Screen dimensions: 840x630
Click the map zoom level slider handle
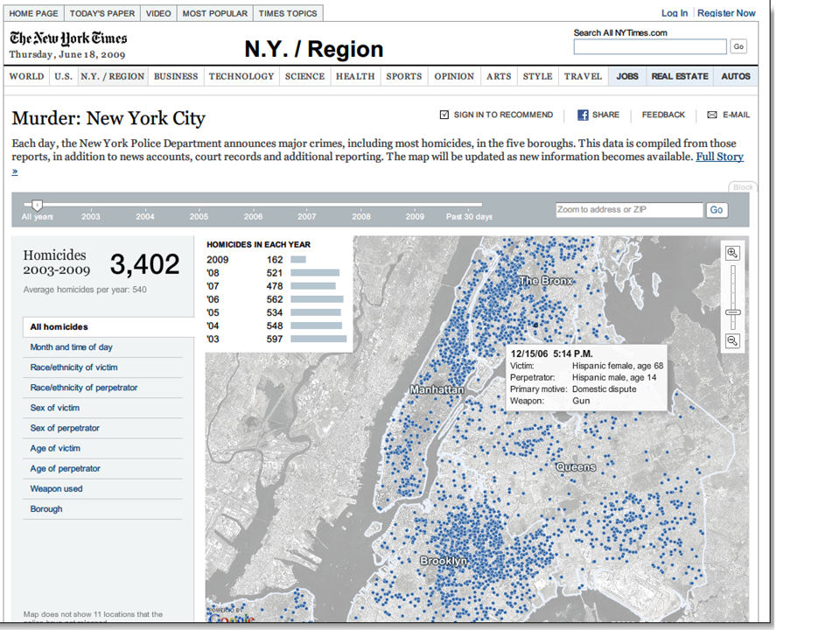pyautogui.click(x=732, y=312)
